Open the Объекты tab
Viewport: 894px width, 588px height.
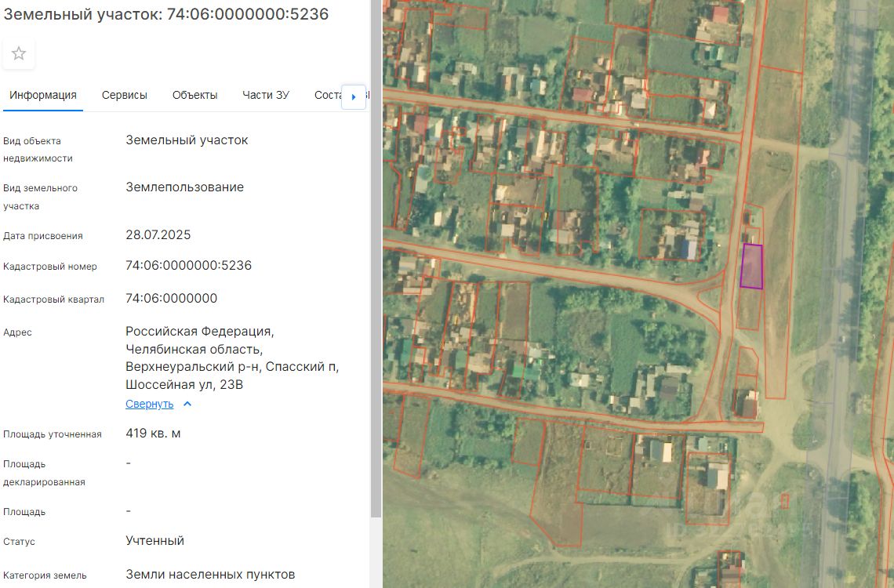coord(195,95)
